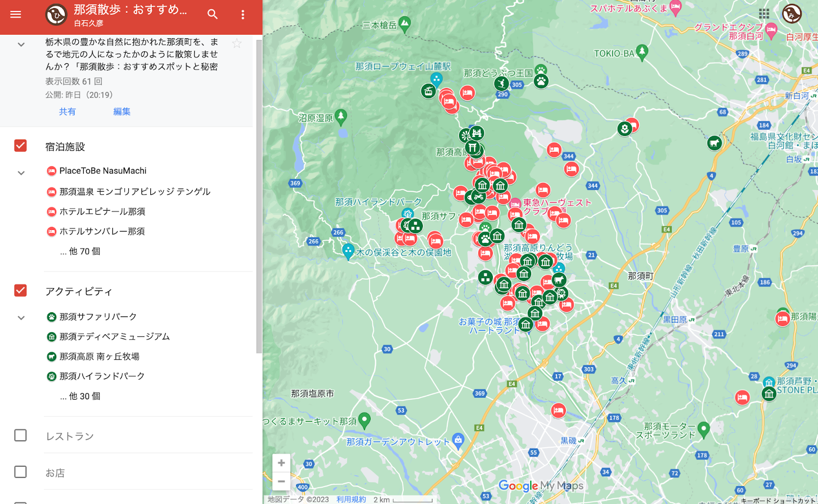Screen dimensions: 818x504
Task: Enable the レストラン layer checkbox
Action: [x=20, y=435]
